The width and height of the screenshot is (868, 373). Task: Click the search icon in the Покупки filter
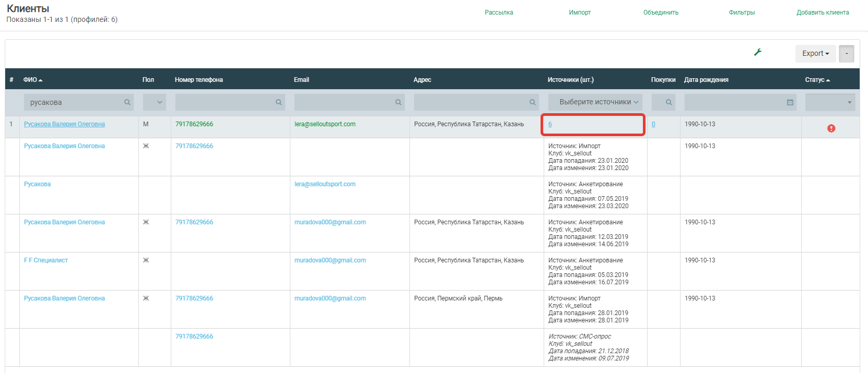(668, 102)
